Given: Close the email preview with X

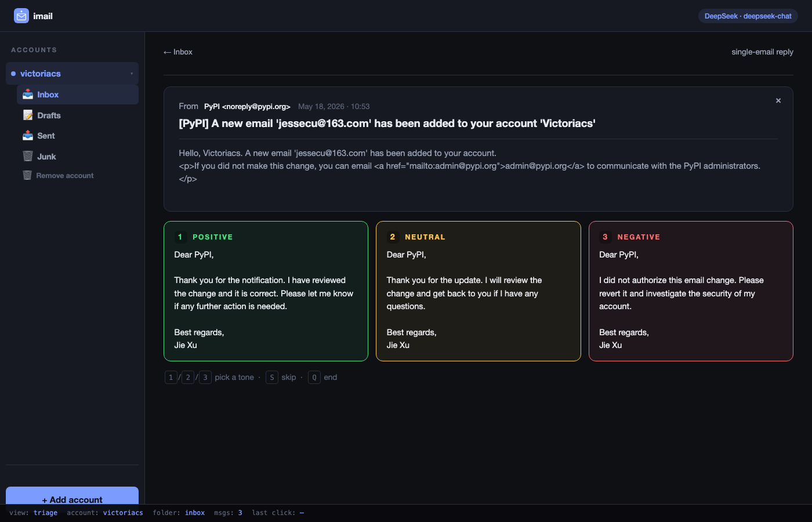Looking at the screenshot, I should (x=778, y=101).
